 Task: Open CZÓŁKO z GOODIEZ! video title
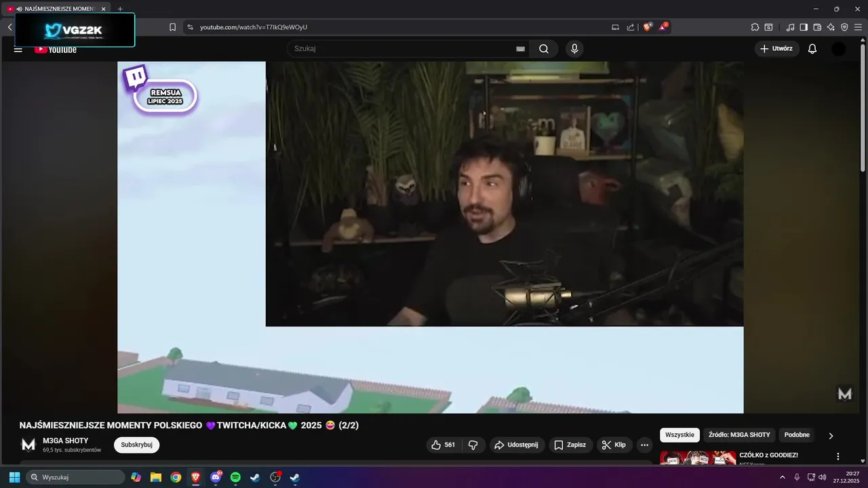click(x=768, y=455)
